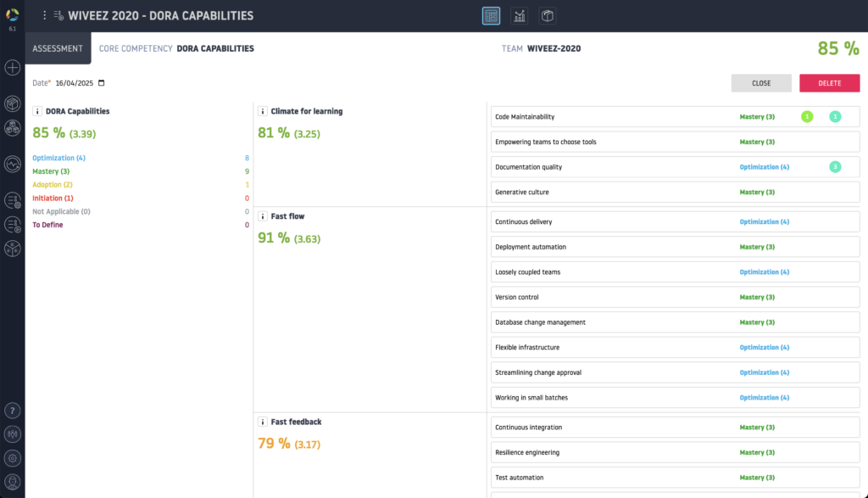Open the three-dot menu by the title

[45, 15]
